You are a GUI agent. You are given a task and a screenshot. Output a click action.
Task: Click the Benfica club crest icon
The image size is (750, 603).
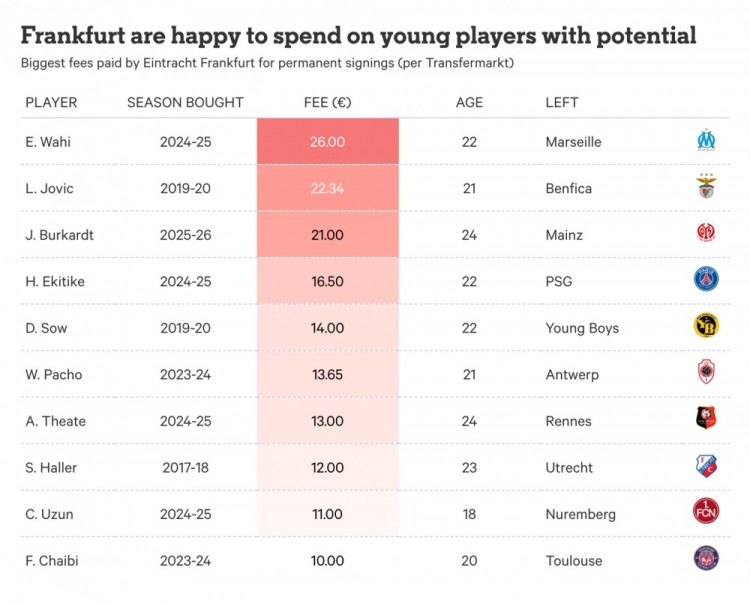click(707, 188)
